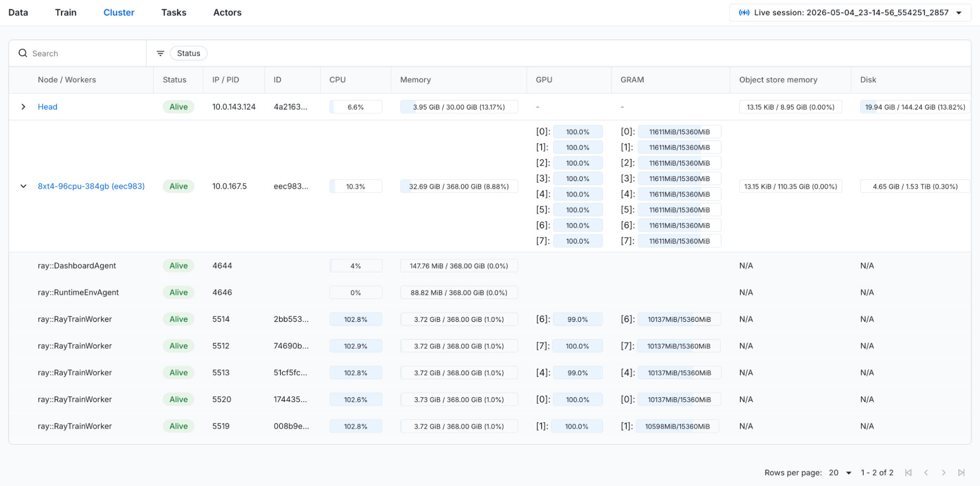Click RayTrainWorker with PID 5514
This screenshot has height=486, width=980.
[x=75, y=319]
